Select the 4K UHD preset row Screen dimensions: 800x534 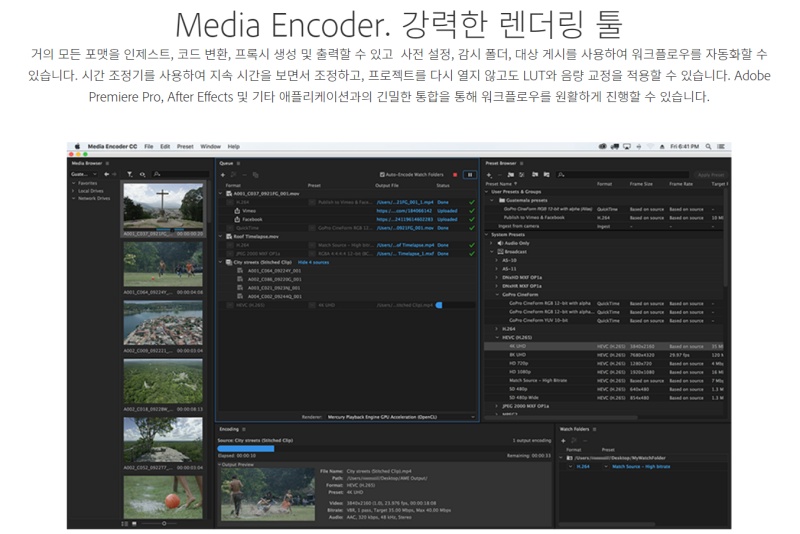pos(604,346)
